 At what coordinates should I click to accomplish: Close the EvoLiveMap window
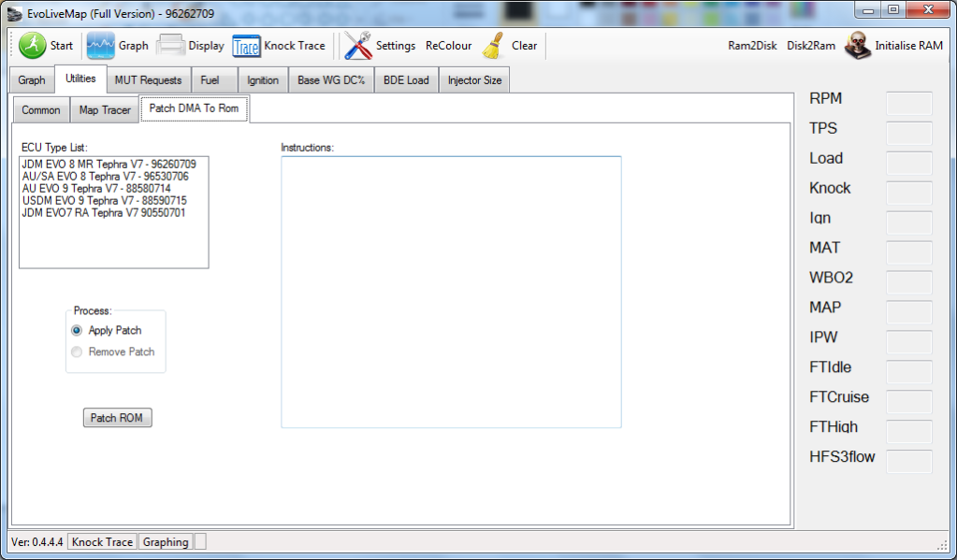[928, 9]
